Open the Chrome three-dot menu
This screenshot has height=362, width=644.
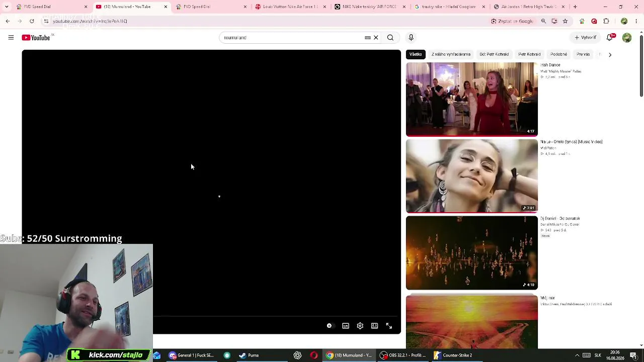tap(636, 21)
